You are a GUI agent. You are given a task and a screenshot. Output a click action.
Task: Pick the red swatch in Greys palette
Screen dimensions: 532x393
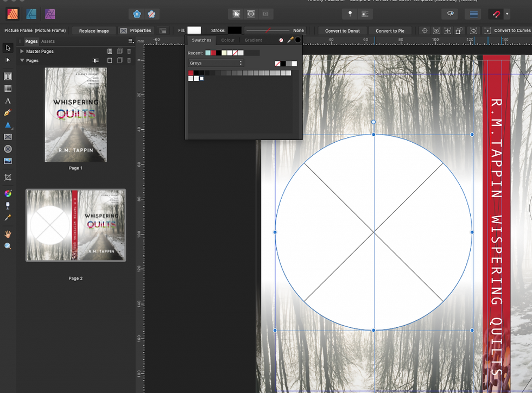click(x=191, y=73)
